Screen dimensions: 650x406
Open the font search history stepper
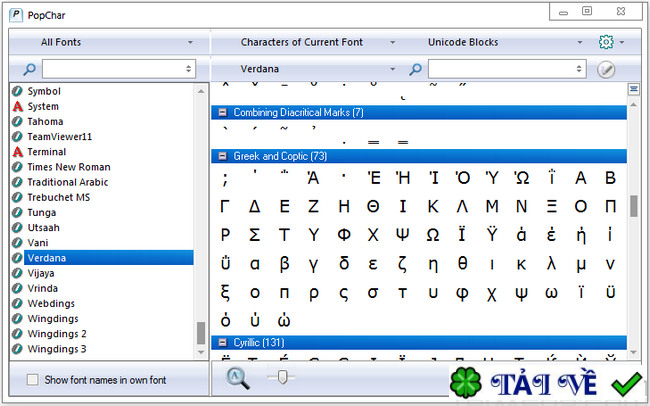click(x=188, y=69)
